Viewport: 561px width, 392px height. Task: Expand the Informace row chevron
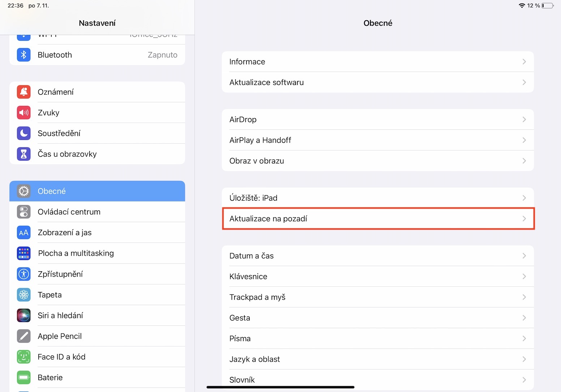pos(524,62)
